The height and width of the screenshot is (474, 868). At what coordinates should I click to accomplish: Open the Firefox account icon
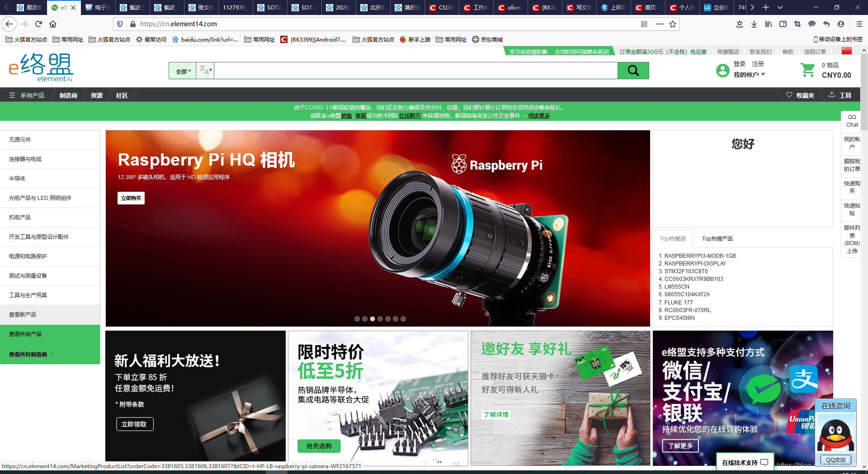click(x=841, y=24)
